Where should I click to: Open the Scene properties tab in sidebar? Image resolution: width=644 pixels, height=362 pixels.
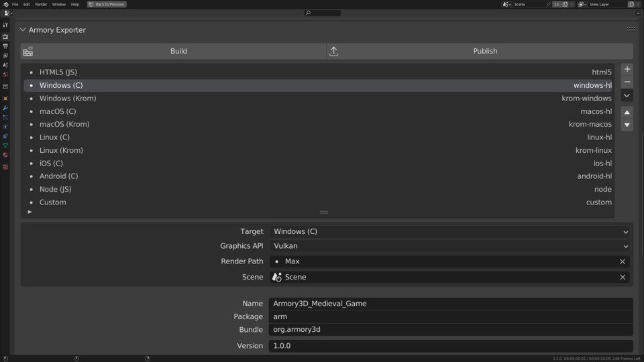pos(5,65)
